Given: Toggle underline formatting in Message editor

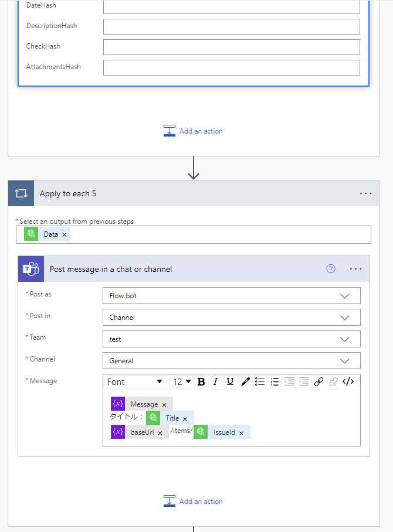Looking at the screenshot, I should [230, 381].
